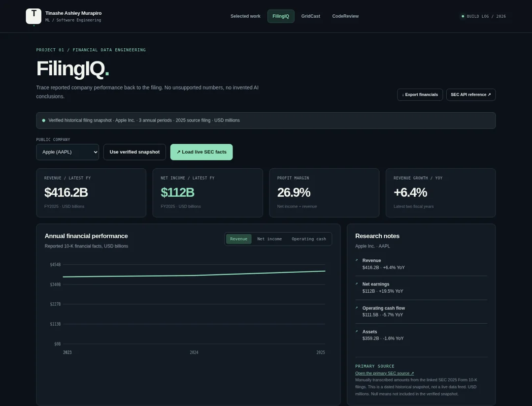Click Export financials button
532x406 pixels.
420,94
